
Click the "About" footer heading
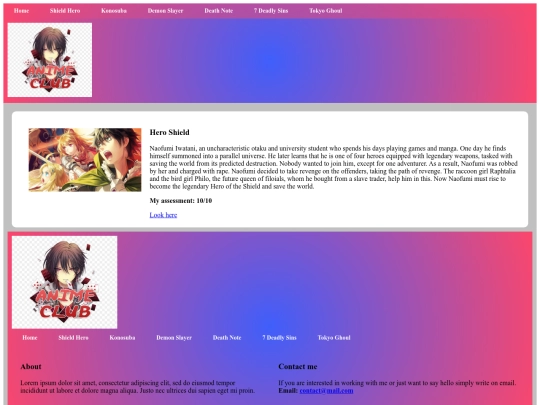click(31, 366)
